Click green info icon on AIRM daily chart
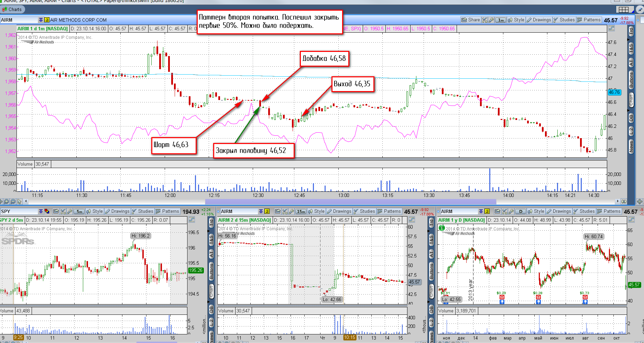 tap(442, 228)
